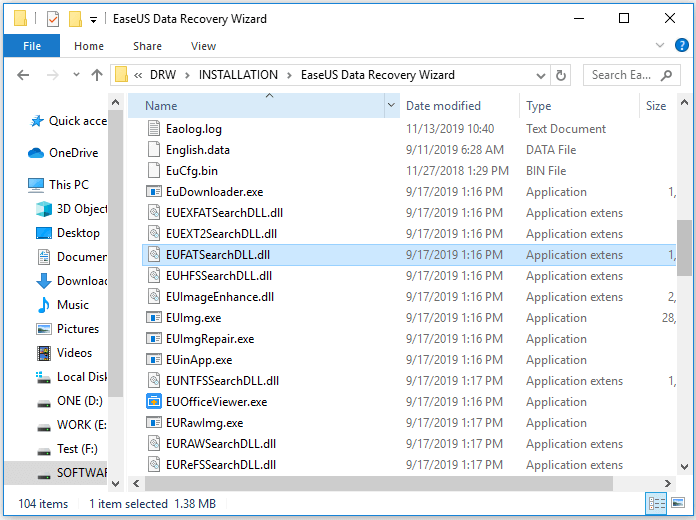The height and width of the screenshot is (520, 696).
Task: Select the Music library icon
Action: point(43,305)
